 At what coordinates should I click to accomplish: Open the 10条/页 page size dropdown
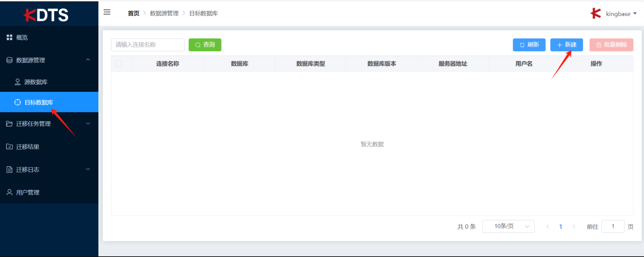pyautogui.click(x=508, y=226)
